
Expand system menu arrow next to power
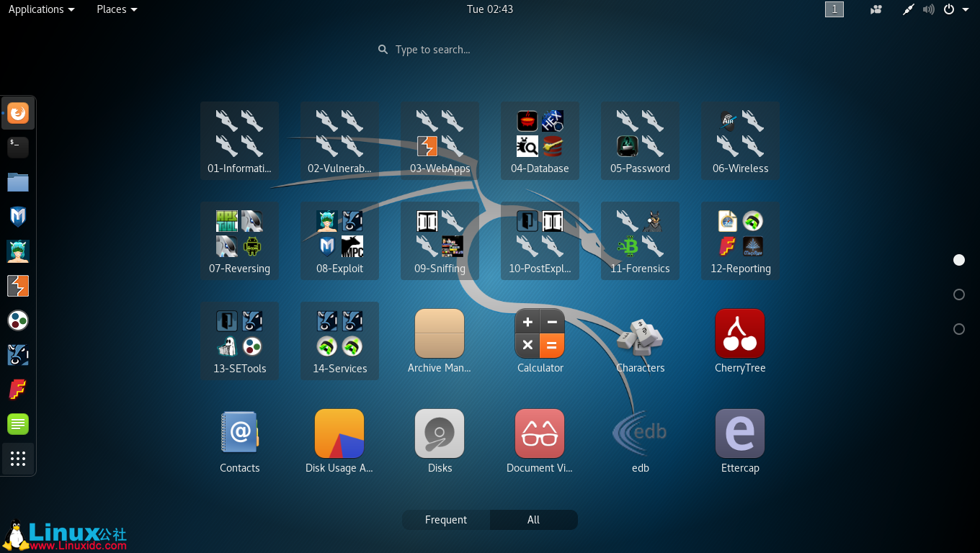pyautogui.click(x=966, y=9)
